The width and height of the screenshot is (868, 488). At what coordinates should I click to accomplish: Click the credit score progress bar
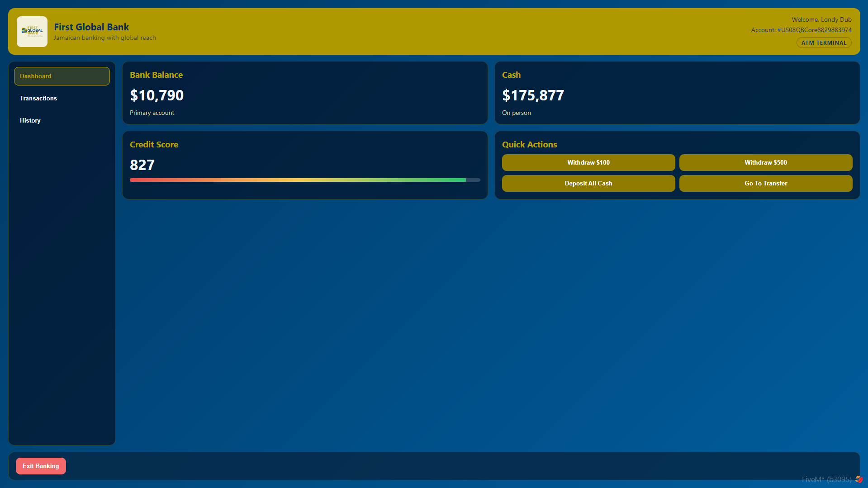[x=305, y=180]
